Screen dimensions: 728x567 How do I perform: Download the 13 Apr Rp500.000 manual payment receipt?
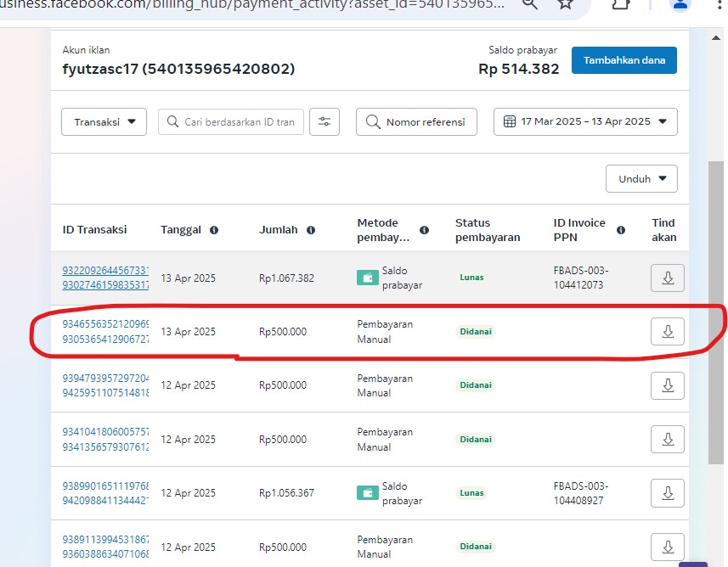pyautogui.click(x=668, y=331)
